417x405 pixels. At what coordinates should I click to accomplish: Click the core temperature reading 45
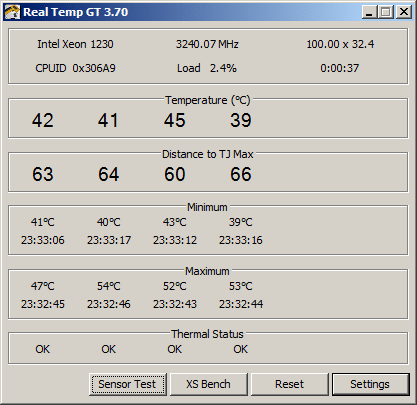coord(174,120)
